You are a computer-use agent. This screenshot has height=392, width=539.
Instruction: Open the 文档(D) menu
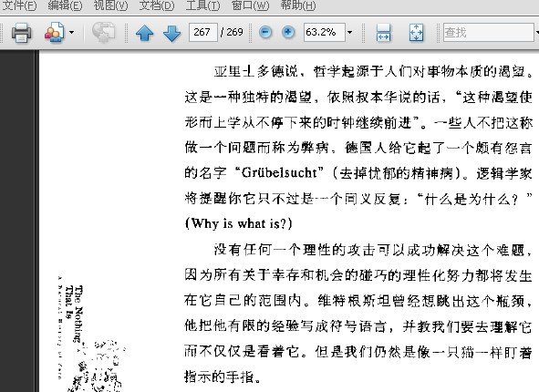(x=157, y=5)
